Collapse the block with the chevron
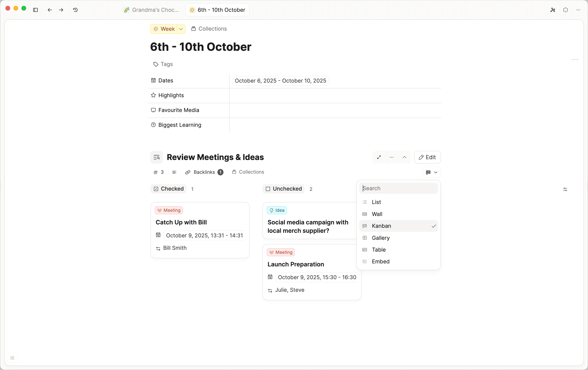The image size is (588, 370). tap(404, 157)
